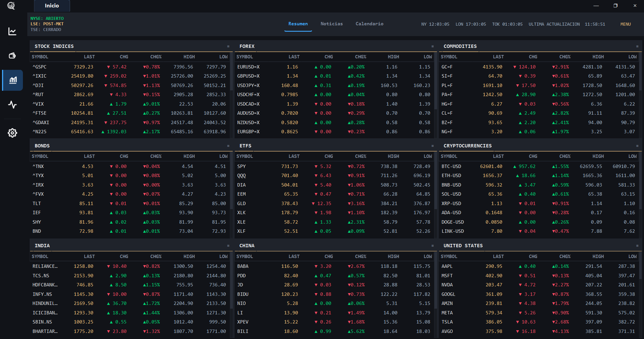Click the 9.01% change for ^VIX
Viewport: 644px width, 339px height.
click(151, 104)
